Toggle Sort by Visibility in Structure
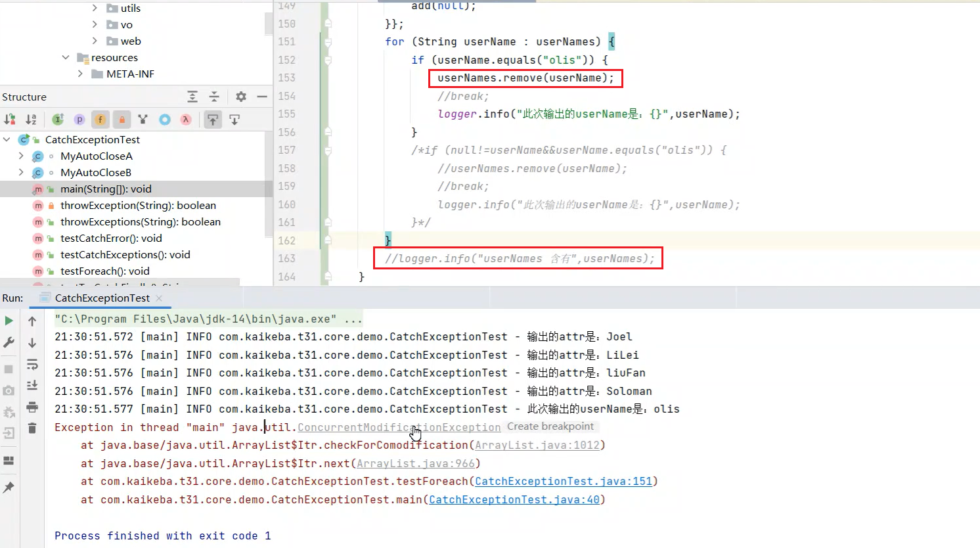This screenshot has height=548, width=980. click(x=10, y=120)
